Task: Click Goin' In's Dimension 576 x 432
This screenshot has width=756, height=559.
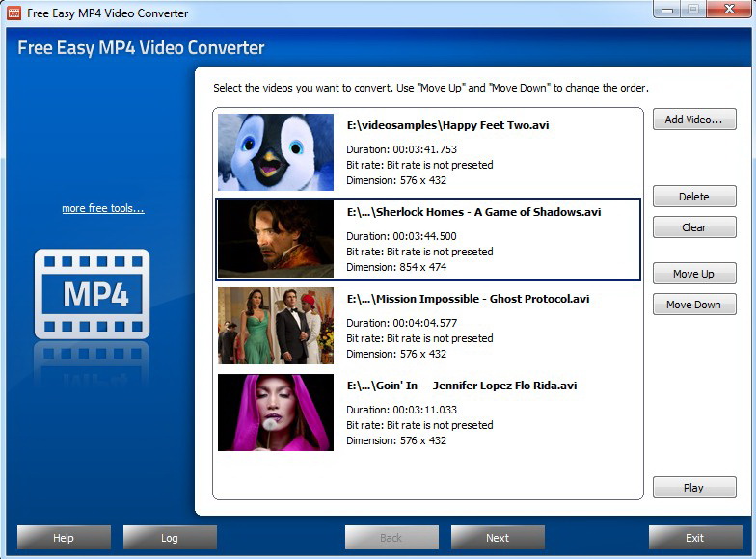Action: pyautogui.click(x=396, y=440)
